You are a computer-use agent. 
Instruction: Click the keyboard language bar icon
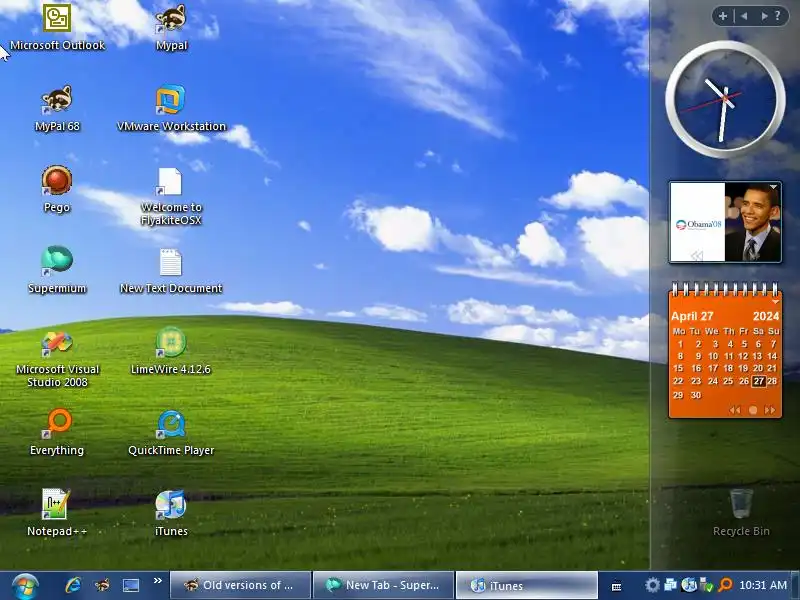(x=616, y=587)
